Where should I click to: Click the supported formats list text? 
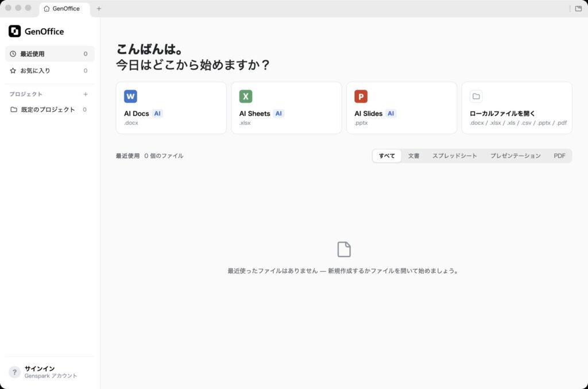pos(518,123)
